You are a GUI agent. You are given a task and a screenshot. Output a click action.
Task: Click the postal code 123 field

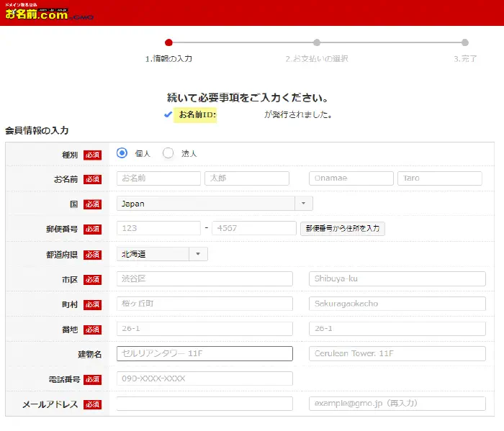pos(158,229)
